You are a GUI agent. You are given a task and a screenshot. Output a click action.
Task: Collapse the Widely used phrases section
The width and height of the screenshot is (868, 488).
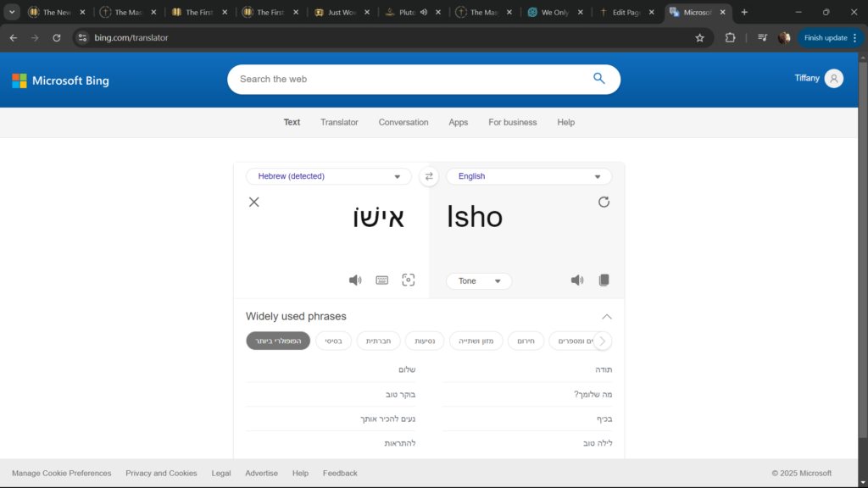pyautogui.click(x=607, y=317)
